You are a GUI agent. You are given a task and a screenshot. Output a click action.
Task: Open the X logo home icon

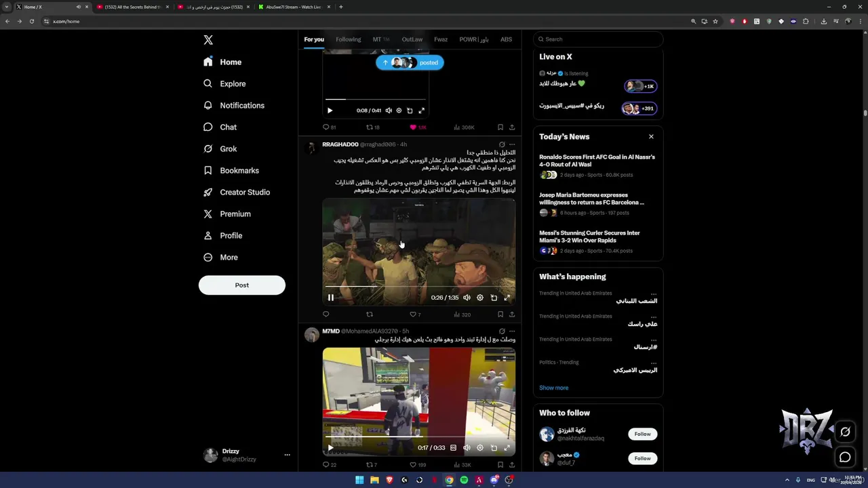208,40
